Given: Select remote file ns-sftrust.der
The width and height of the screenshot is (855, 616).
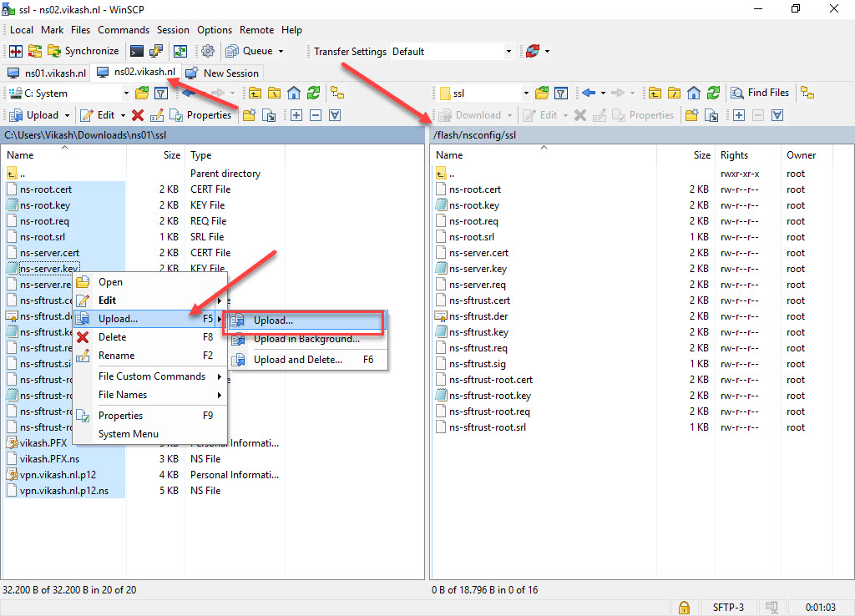Looking at the screenshot, I should coord(478,316).
